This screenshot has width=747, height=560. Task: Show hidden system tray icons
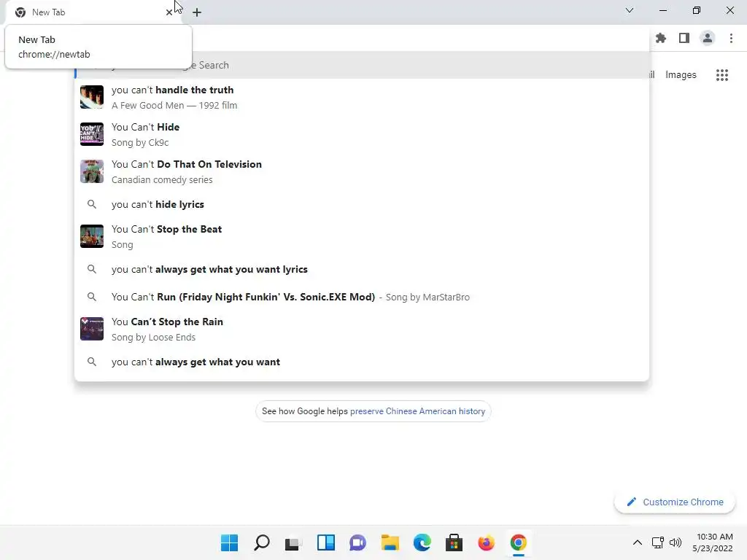pos(637,542)
